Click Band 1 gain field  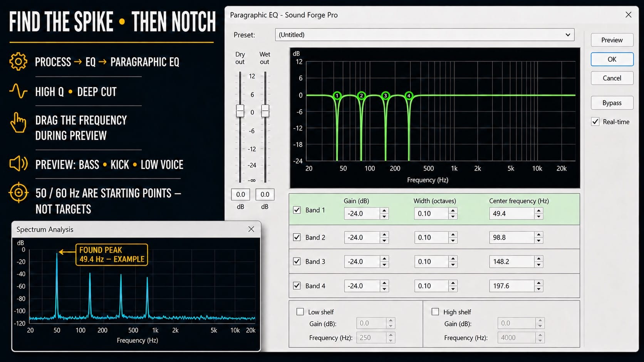point(362,214)
